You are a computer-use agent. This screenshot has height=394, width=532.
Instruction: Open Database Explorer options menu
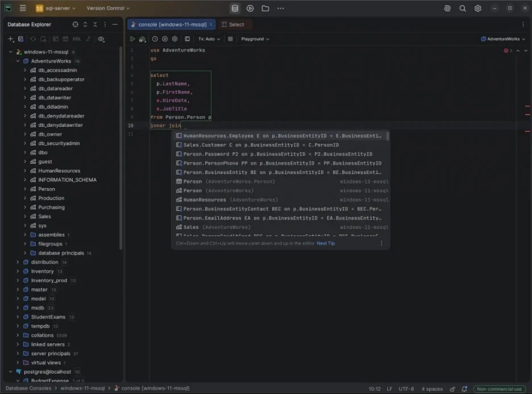click(105, 24)
